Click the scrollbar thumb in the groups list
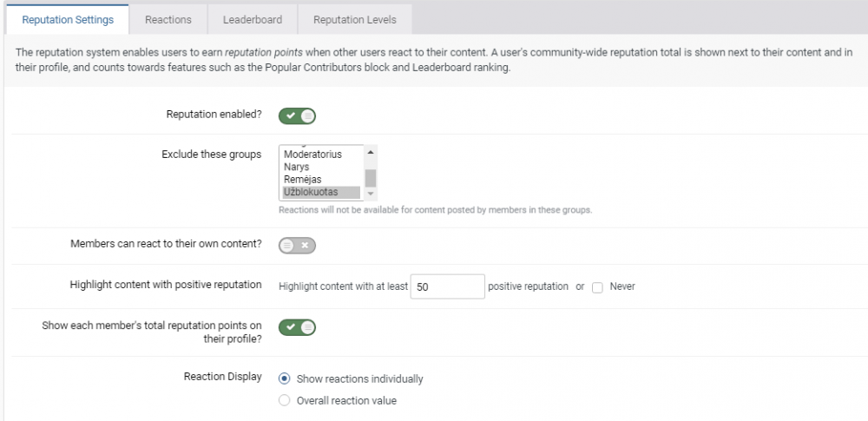This screenshot has height=421, width=868. [371, 178]
